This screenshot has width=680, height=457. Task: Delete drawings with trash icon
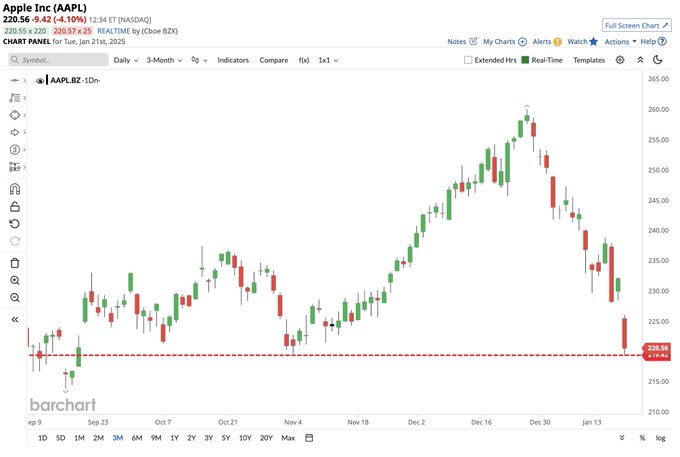click(15, 263)
